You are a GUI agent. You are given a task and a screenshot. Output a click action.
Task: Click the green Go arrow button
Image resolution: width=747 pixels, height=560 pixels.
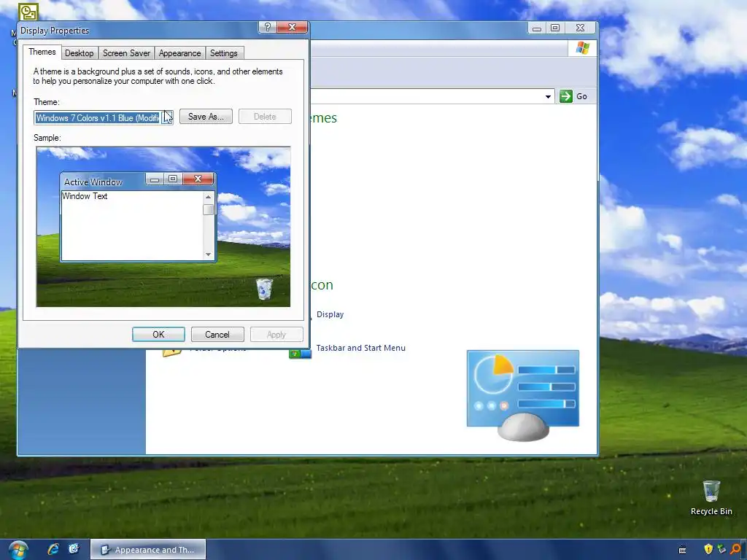[566, 96]
